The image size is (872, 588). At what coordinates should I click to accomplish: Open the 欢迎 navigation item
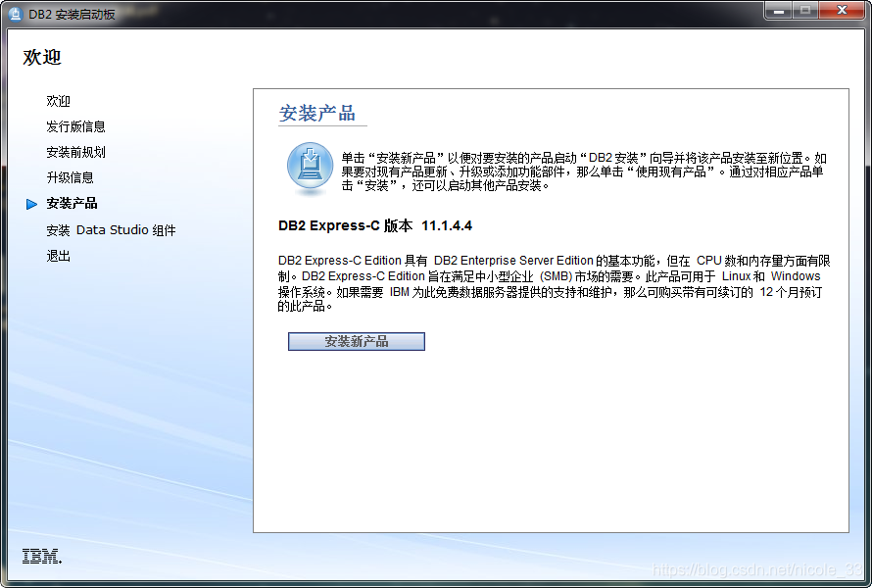(59, 101)
